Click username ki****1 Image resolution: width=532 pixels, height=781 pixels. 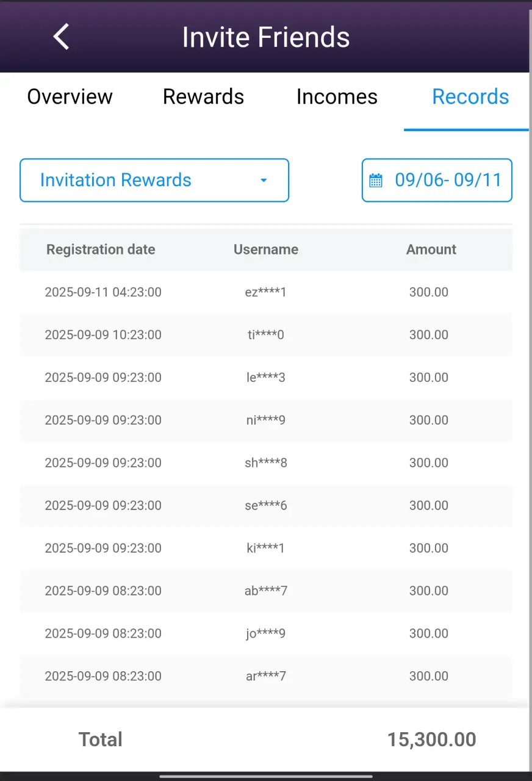[266, 549]
